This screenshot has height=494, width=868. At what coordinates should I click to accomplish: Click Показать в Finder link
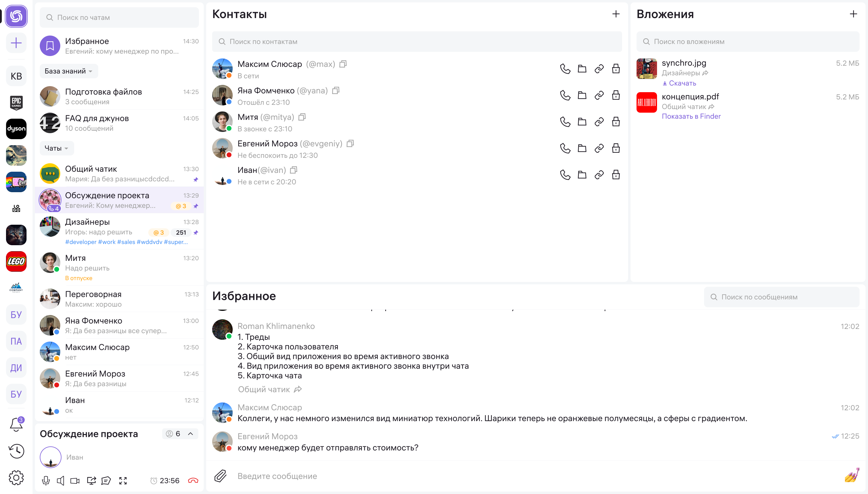[x=691, y=116]
